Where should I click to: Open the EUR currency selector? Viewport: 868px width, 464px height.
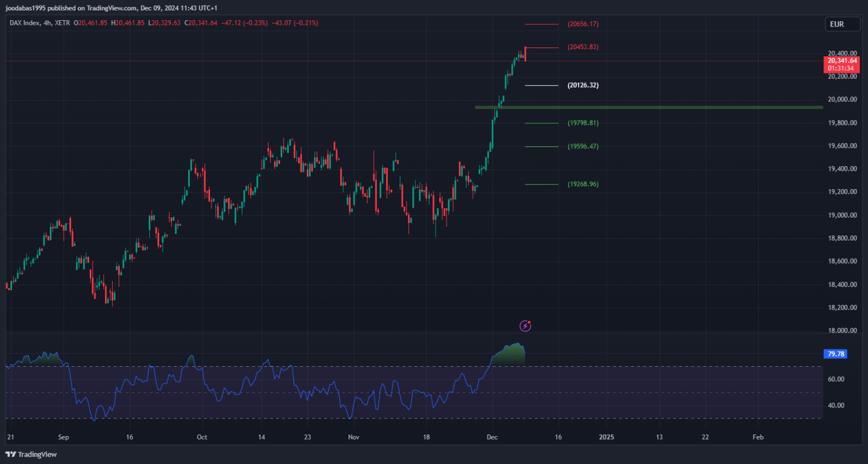click(837, 24)
